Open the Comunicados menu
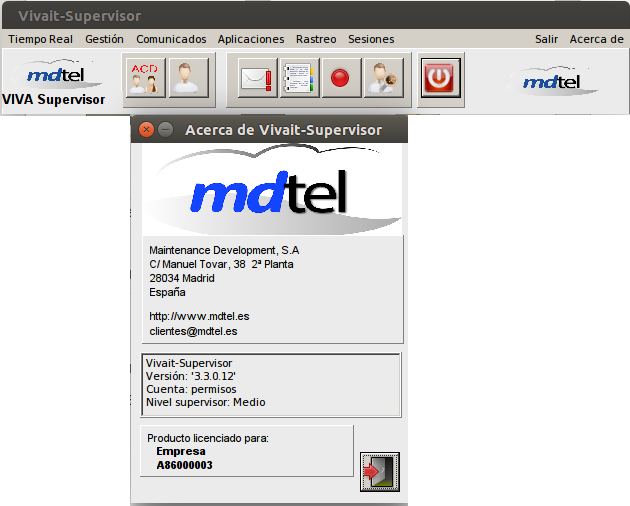 pyautogui.click(x=171, y=39)
